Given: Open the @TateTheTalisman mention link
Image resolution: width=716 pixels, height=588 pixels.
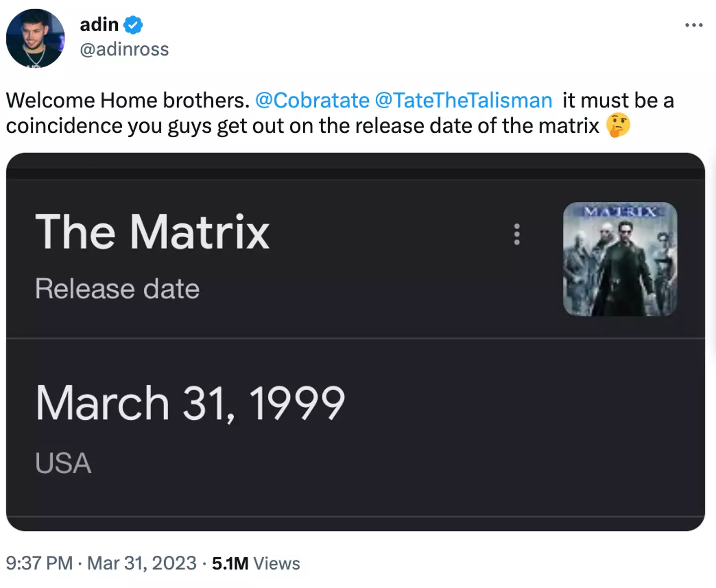Looking at the screenshot, I should pyautogui.click(x=463, y=100).
